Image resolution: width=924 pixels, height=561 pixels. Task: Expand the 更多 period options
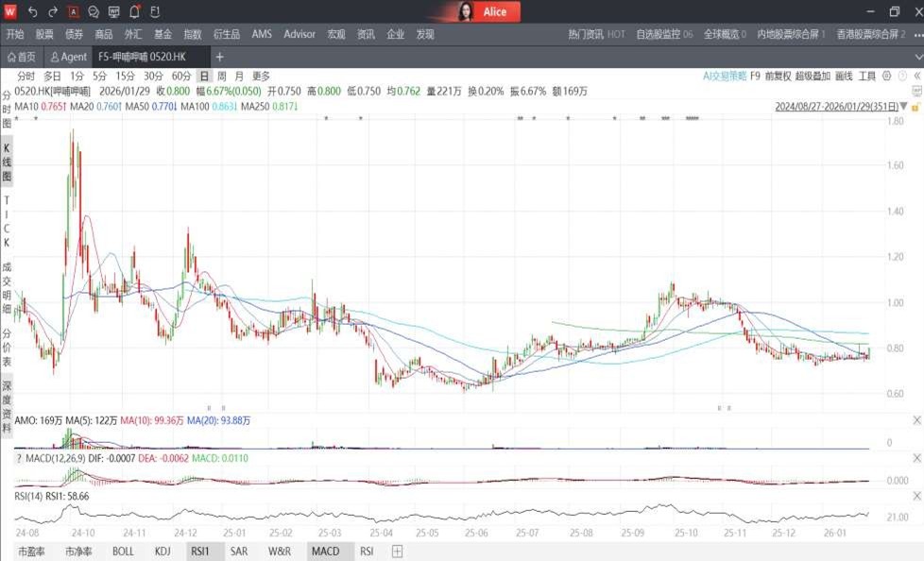(261, 76)
